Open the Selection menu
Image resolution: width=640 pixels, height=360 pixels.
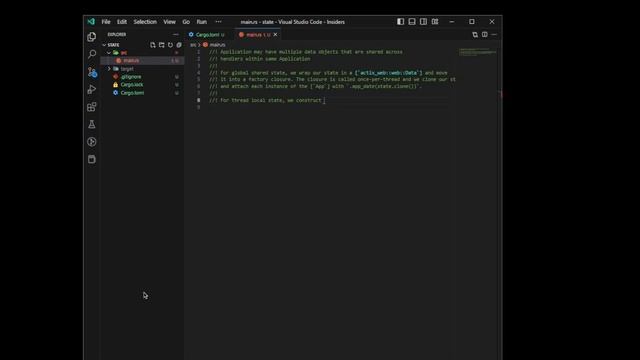pos(145,22)
